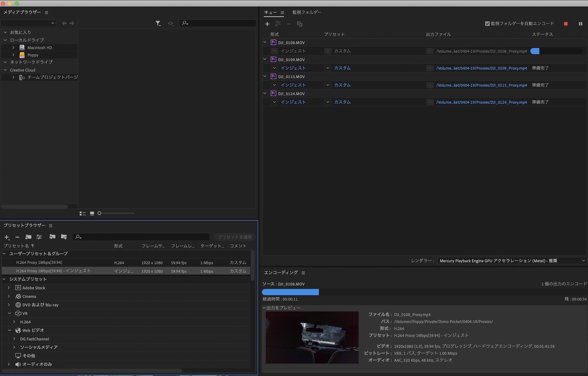This screenshot has width=588, height=376.
Task: Click the import presets icon
Action: (x=52, y=237)
